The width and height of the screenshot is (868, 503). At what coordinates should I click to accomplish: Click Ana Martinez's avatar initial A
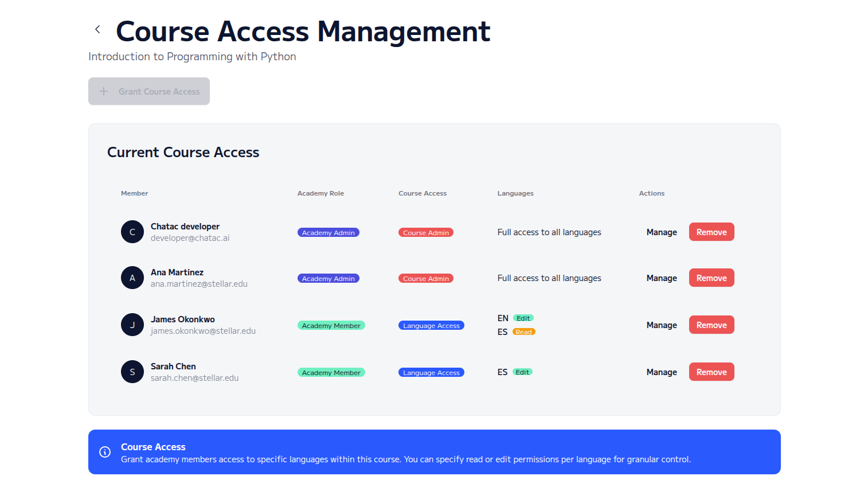132,278
